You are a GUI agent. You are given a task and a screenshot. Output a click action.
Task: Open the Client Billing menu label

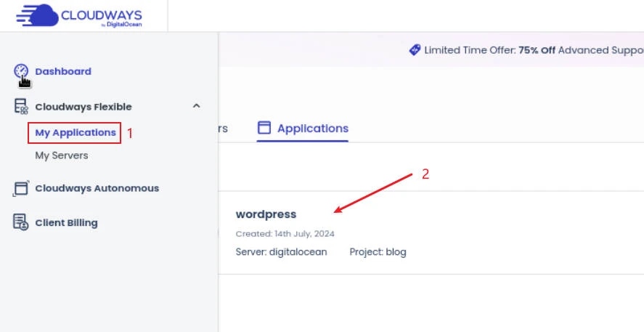pyautogui.click(x=66, y=223)
